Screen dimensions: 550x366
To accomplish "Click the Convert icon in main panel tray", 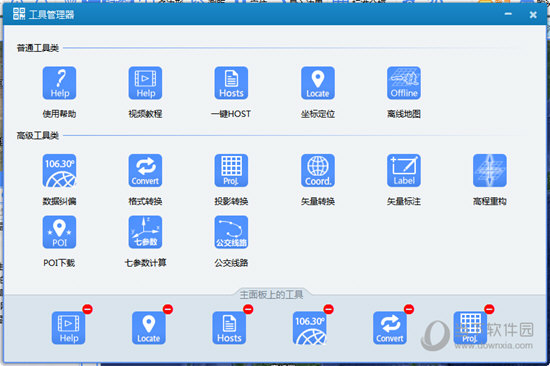I will pyautogui.click(x=390, y=328).
